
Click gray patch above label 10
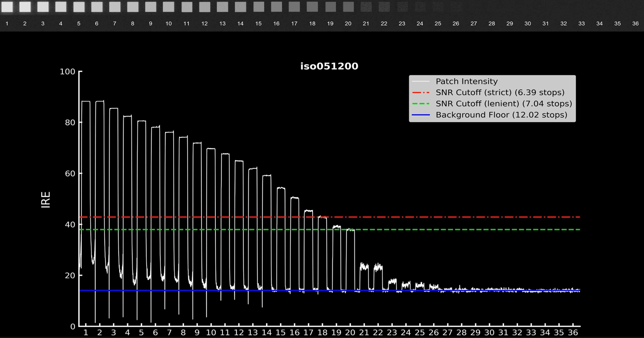click(169, 7)
